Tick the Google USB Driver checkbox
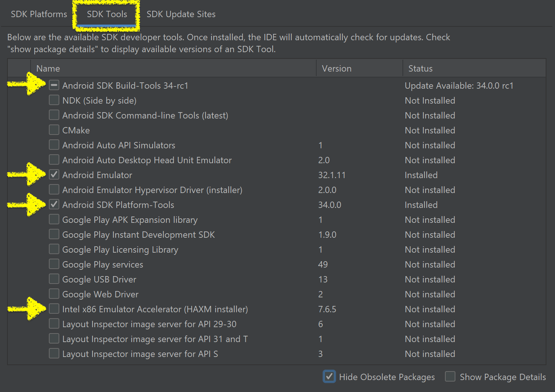This screenshot has width=555, height=392. [x=54, y=279]
